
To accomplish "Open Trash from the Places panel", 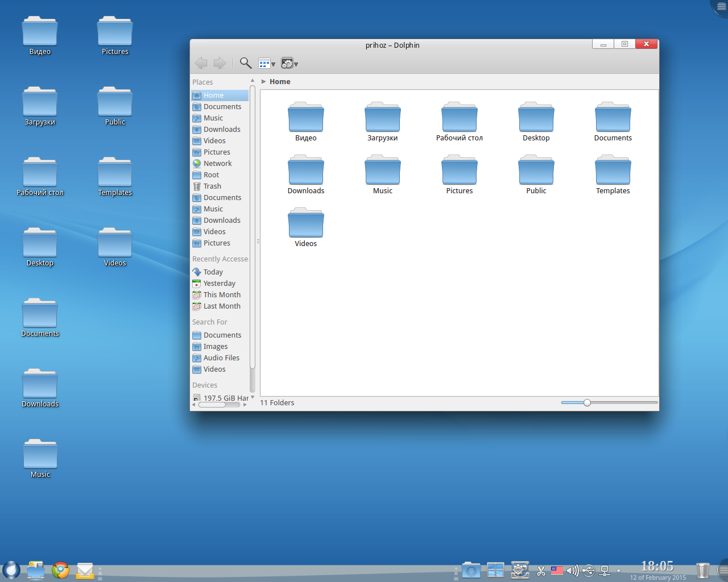I will pos(212,186).
